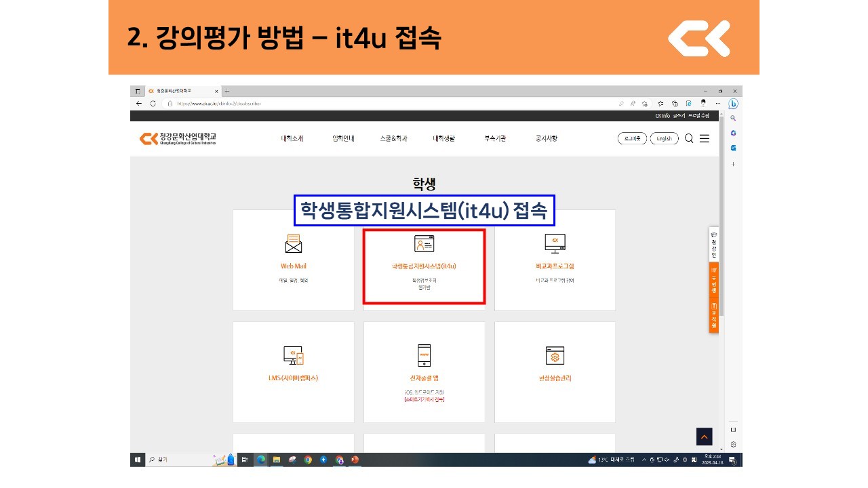868x488 pixels.
Task: Click the 전자출결 앱 phone icon
Action: tap(424, 355)
